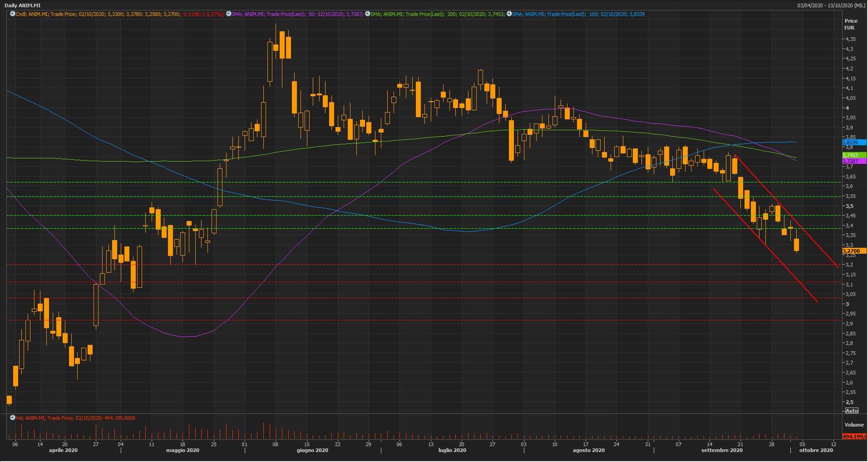The image size is (868, 462).
Task: Click the clock icon before the SMA 200 legend
Action: click(367, 14)
